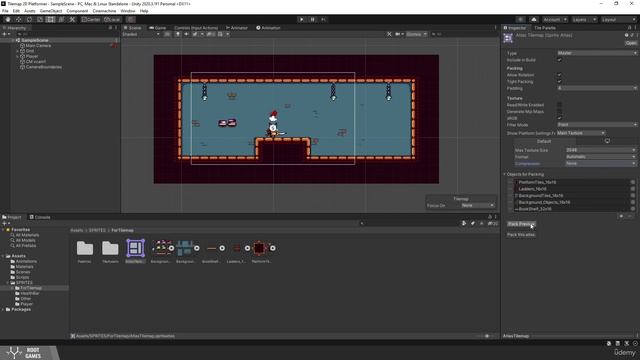Viewport: 640px width, 360px height.
Task: Select the Rect tool in the toolbar
Action: click(x=51, y=19)
